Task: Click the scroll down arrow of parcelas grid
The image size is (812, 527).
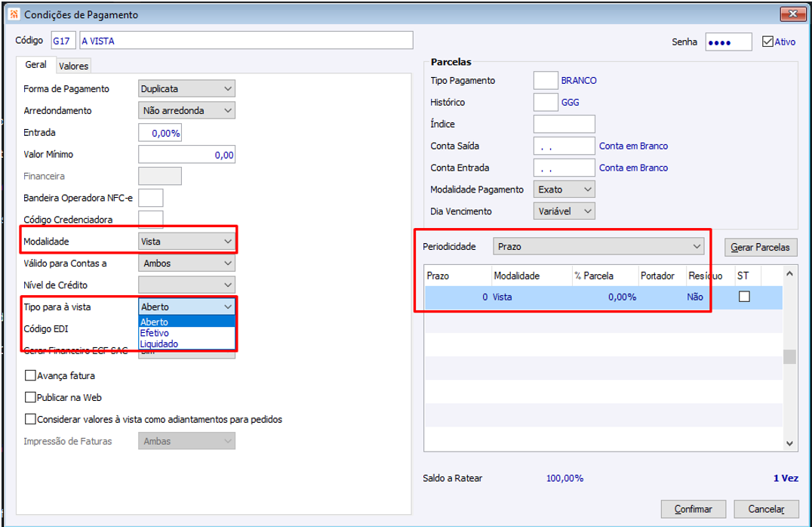Action: click(789, 443)
